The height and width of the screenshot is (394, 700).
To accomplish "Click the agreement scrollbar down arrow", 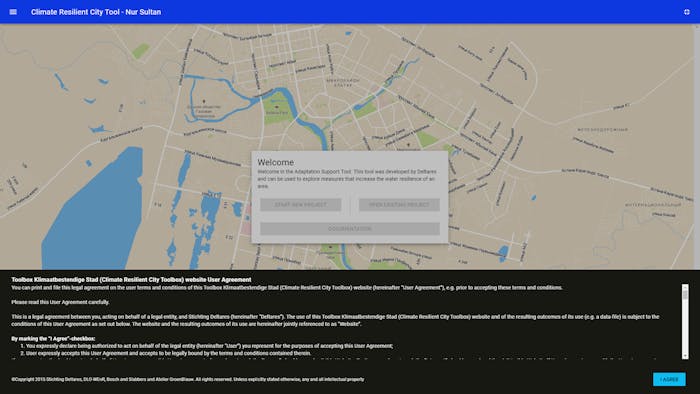I will click(x=685, y=356).
